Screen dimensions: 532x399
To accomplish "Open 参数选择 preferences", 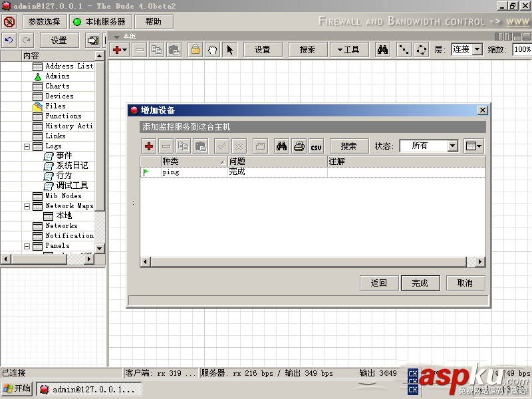I will (45, 22).
